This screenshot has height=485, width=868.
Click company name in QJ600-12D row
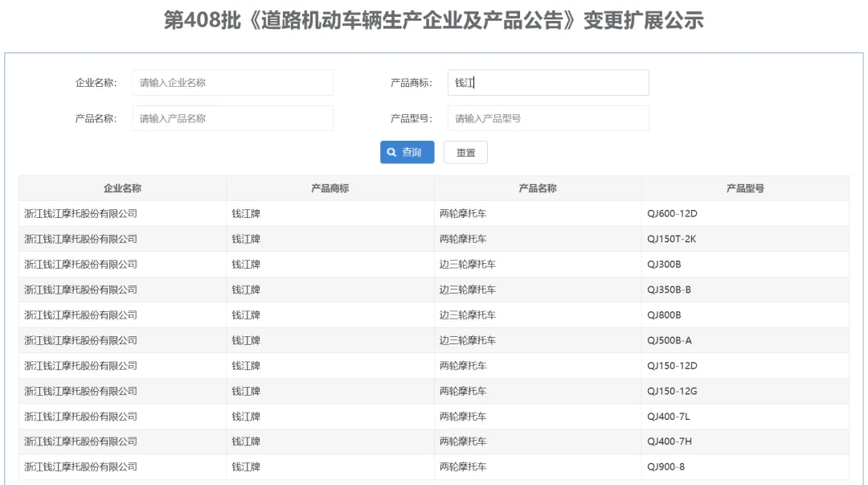coord(81,213)
